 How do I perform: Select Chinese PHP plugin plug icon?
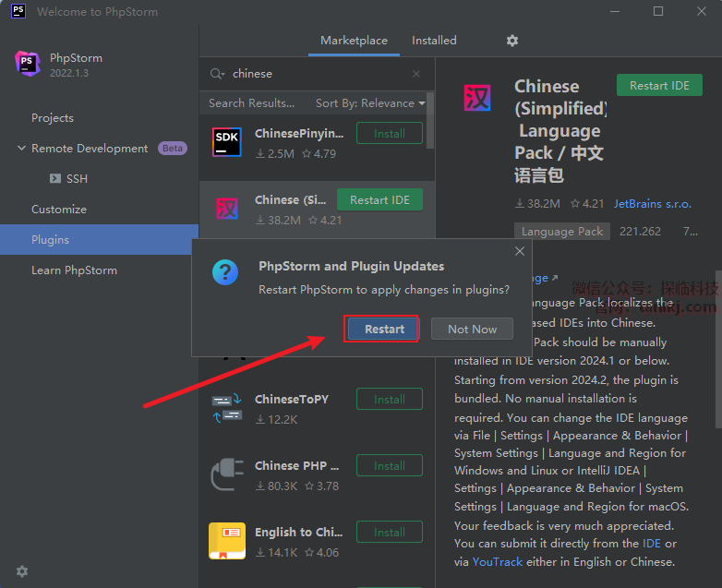coord(227,474)
